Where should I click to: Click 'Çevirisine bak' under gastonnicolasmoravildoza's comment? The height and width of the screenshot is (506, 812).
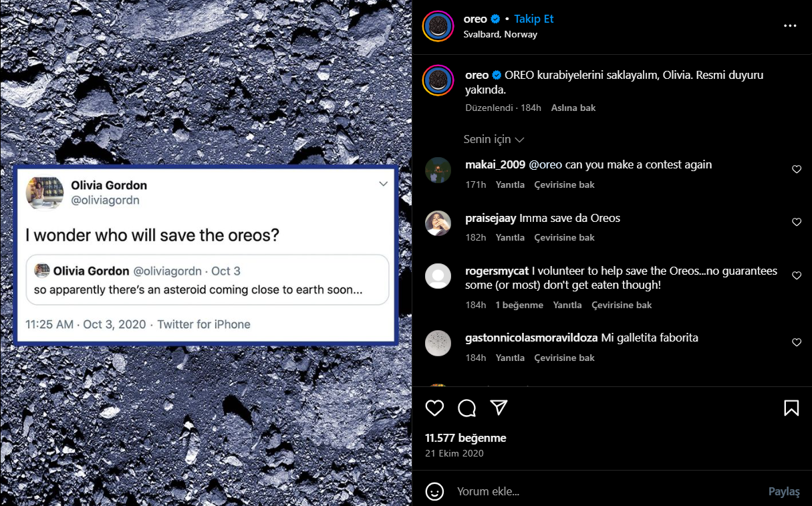(564, 358)
